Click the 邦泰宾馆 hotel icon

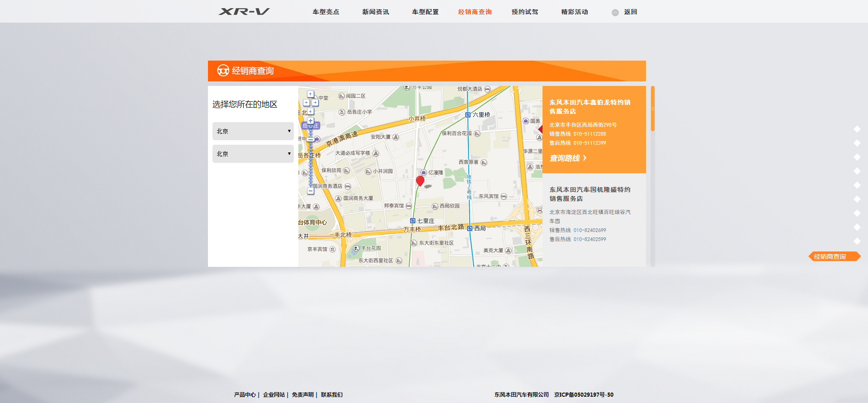409,206
